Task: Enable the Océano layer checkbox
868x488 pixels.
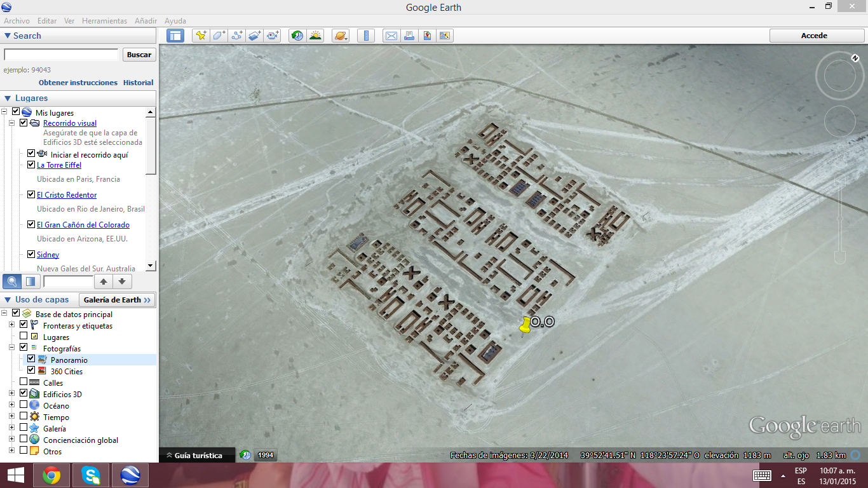Action: pyautogui.click(x=24, y=405)
